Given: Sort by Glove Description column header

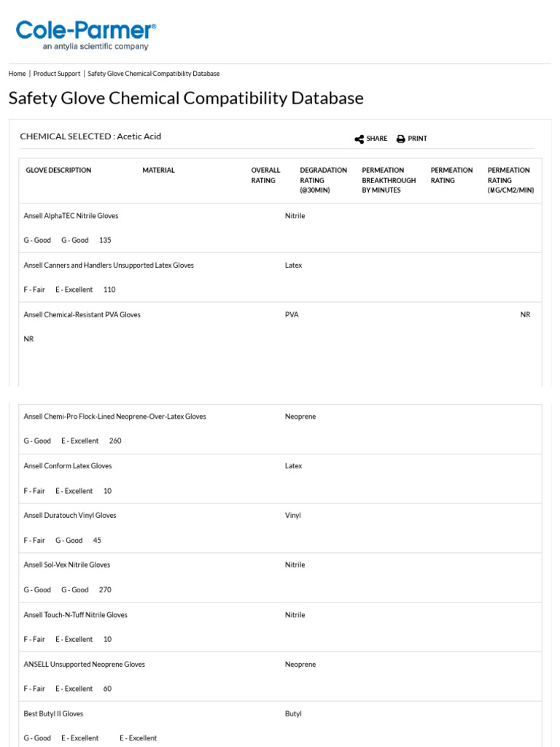Looking at the screenshot, I should coord(58,171).
